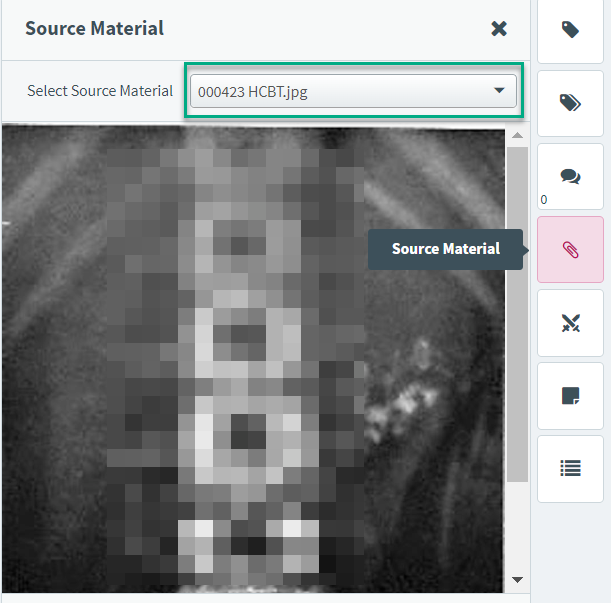Screen dimensions: 611x603
Task: Click the HCBT source image preview
Action: [253, 359]
